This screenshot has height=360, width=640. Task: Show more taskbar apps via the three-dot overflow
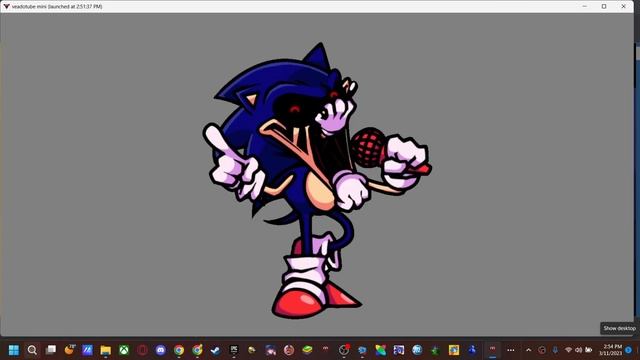pos(511,350)
